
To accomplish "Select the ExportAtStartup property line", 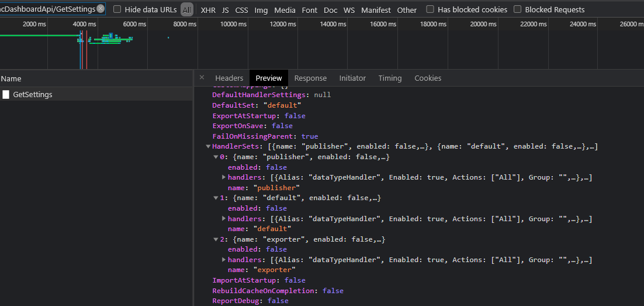I will (259, 116).
